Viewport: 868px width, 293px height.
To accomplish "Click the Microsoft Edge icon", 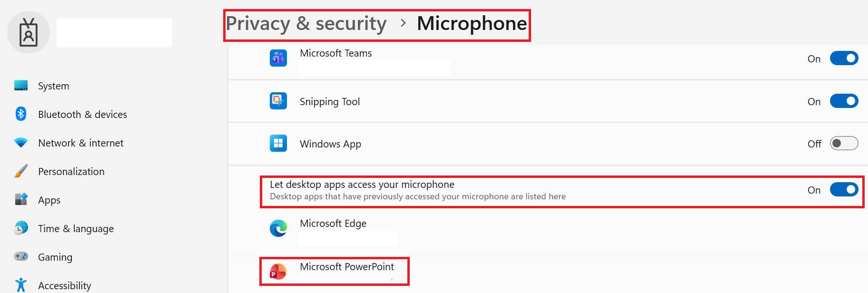I will [278, 228].
